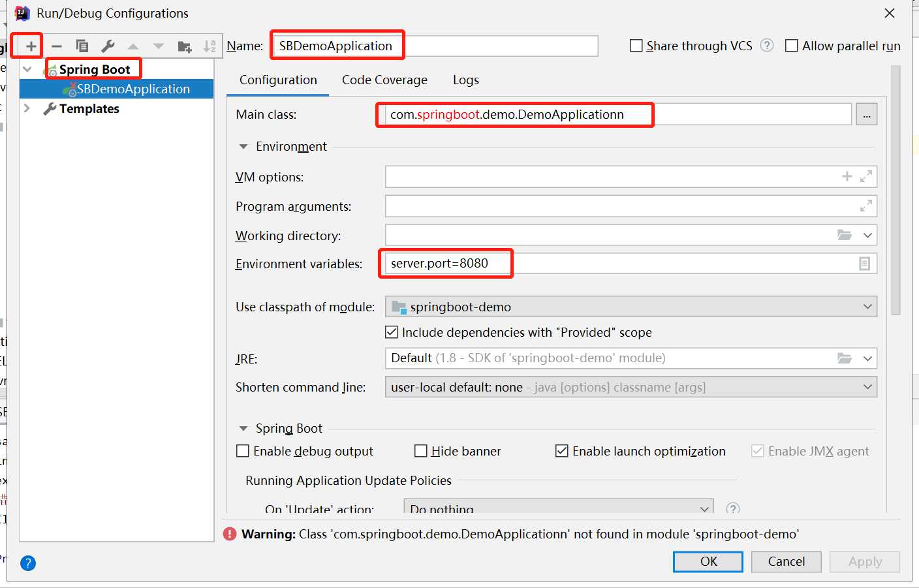
Task: Open Working directory dropdown arrow
Action: pos(867,235)
